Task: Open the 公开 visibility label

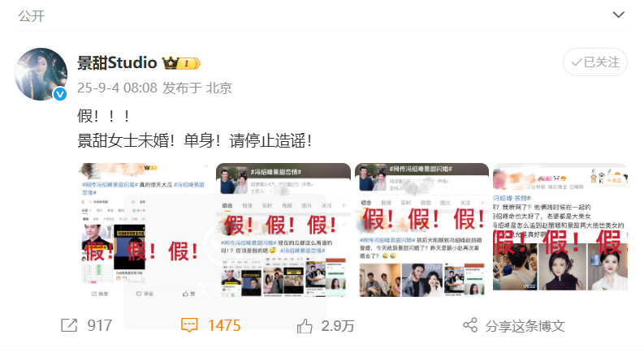Action: click(x=31, y=16)
